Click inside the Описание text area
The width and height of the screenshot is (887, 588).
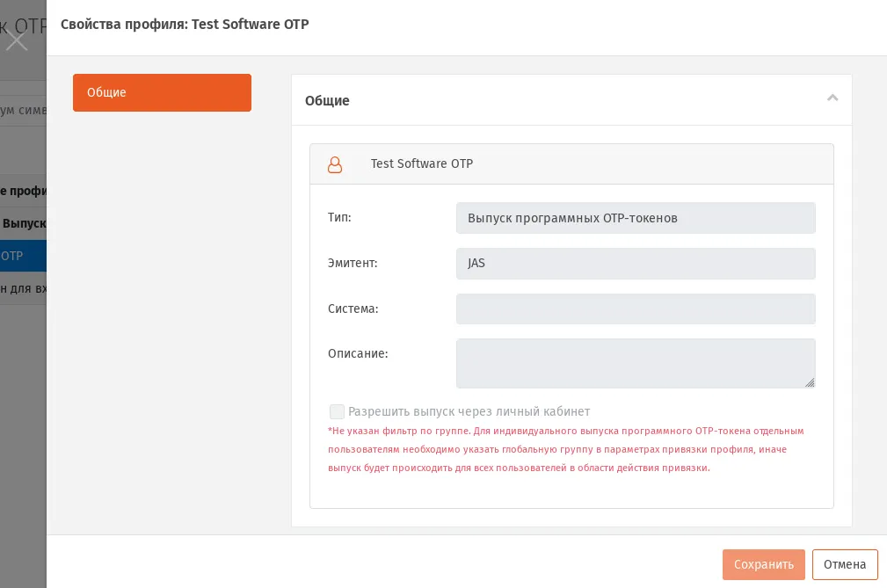636,364
